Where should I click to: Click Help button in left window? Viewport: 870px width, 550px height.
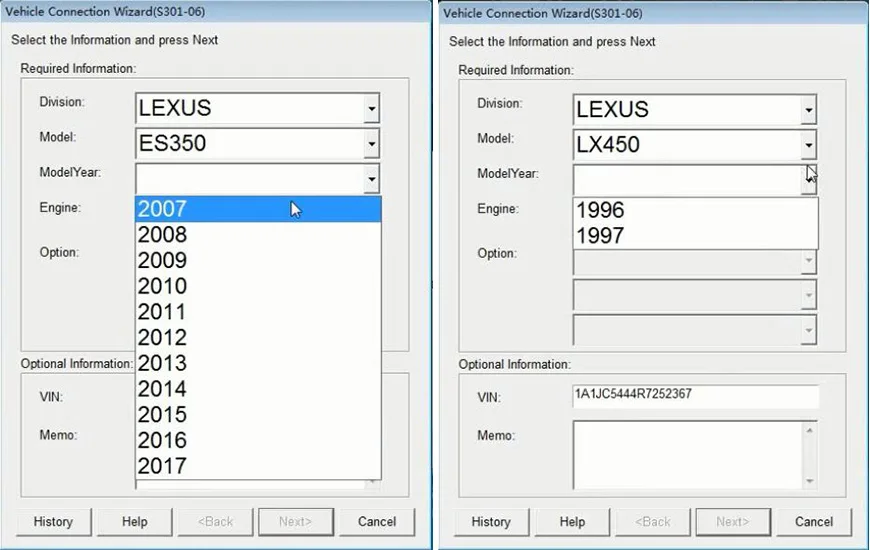[135, 522]
